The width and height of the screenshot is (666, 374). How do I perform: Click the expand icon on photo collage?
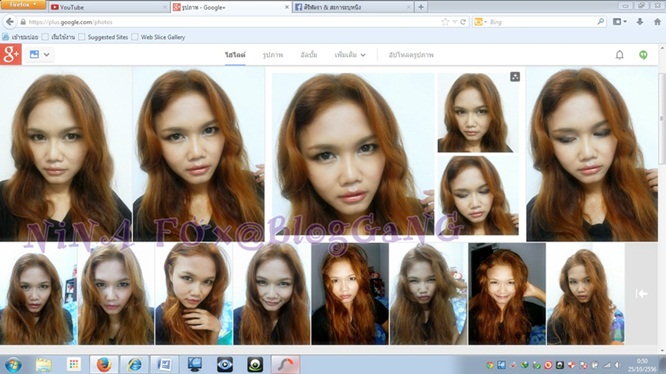pos(515,77)
